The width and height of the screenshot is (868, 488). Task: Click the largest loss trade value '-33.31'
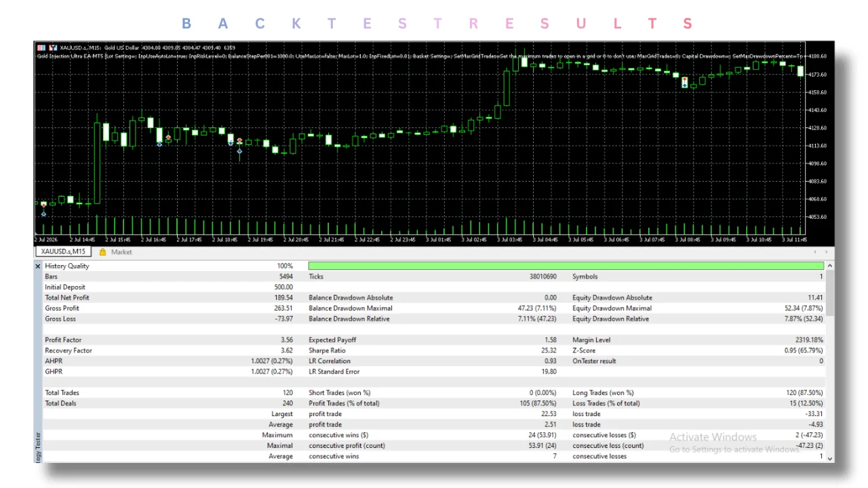click(x=814, y=414)
